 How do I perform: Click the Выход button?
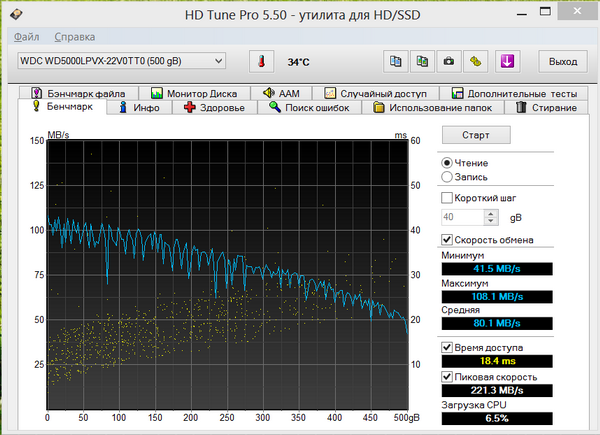[x=562, y=61]
